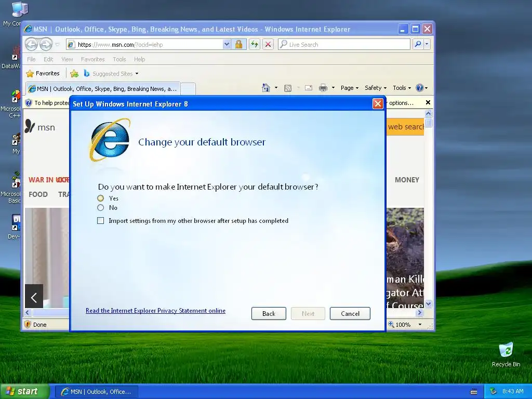This screenshot has width=532, height=399.
Task: Select the MSN browser tab
Action: pos(103,89)
